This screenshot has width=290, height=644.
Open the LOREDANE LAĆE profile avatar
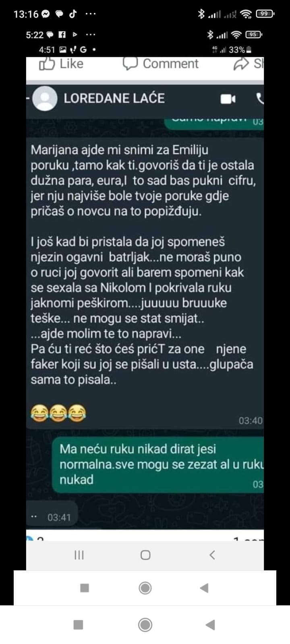[x=45, y=98]
